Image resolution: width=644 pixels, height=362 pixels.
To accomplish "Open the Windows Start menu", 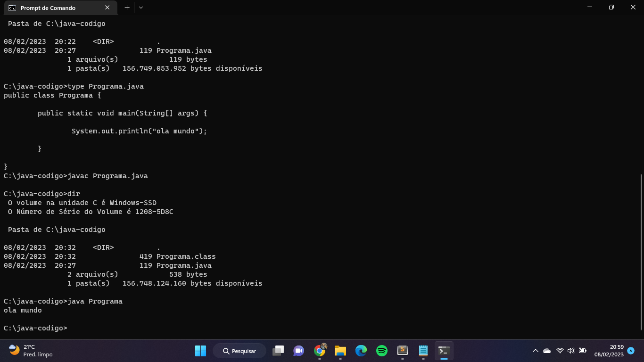I will click(x=200, y=351).
